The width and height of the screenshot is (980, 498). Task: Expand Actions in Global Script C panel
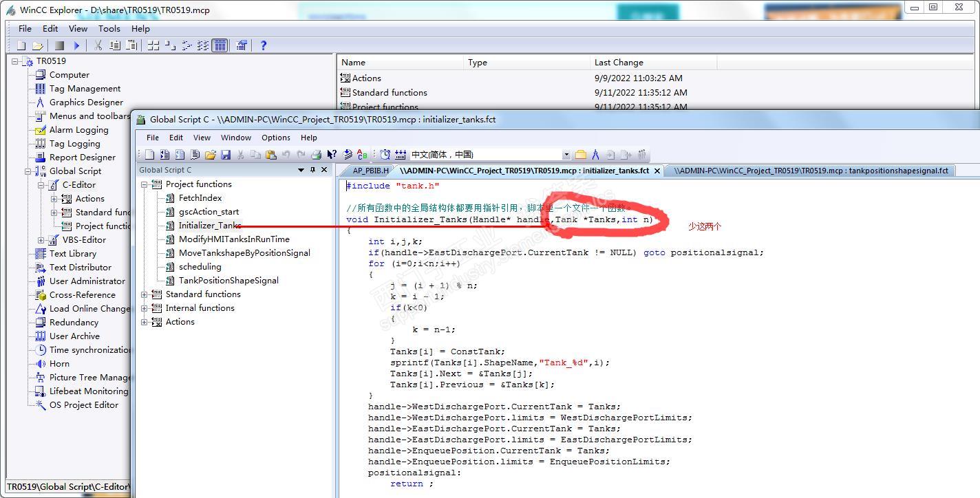pyautogui.click(x=145, y=322)
